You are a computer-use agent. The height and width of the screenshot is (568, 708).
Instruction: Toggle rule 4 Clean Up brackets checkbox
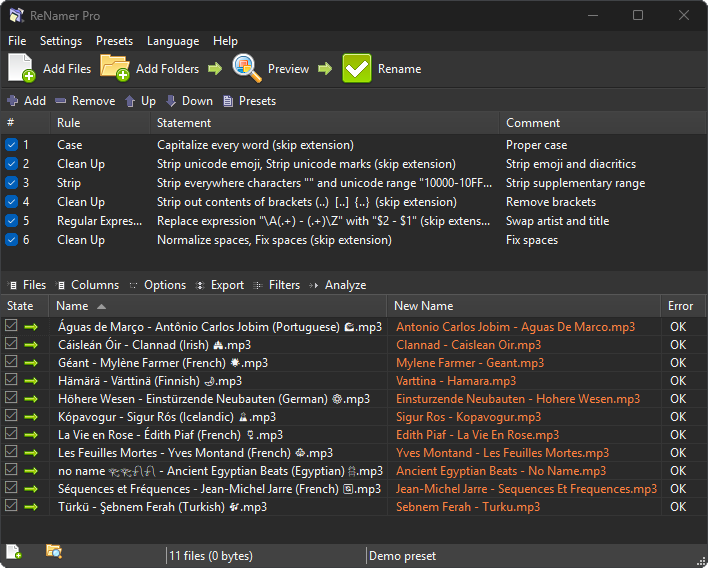pos(11,202)
